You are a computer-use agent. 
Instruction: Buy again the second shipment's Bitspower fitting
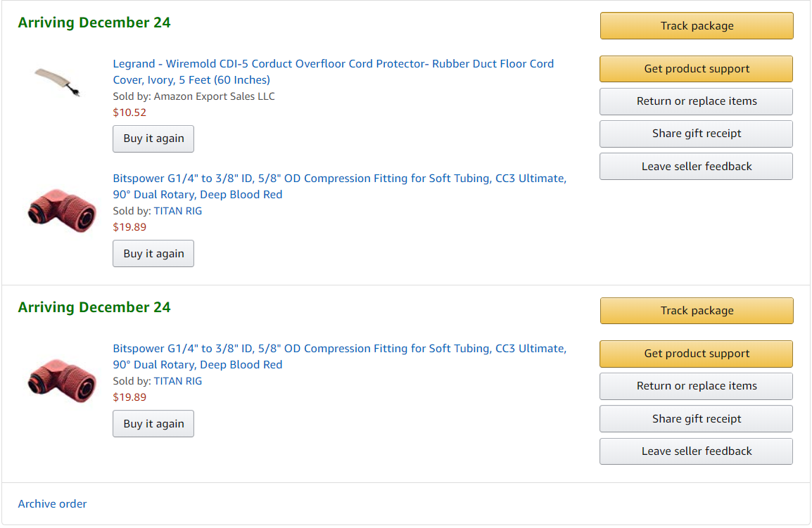tap(153, 424)
